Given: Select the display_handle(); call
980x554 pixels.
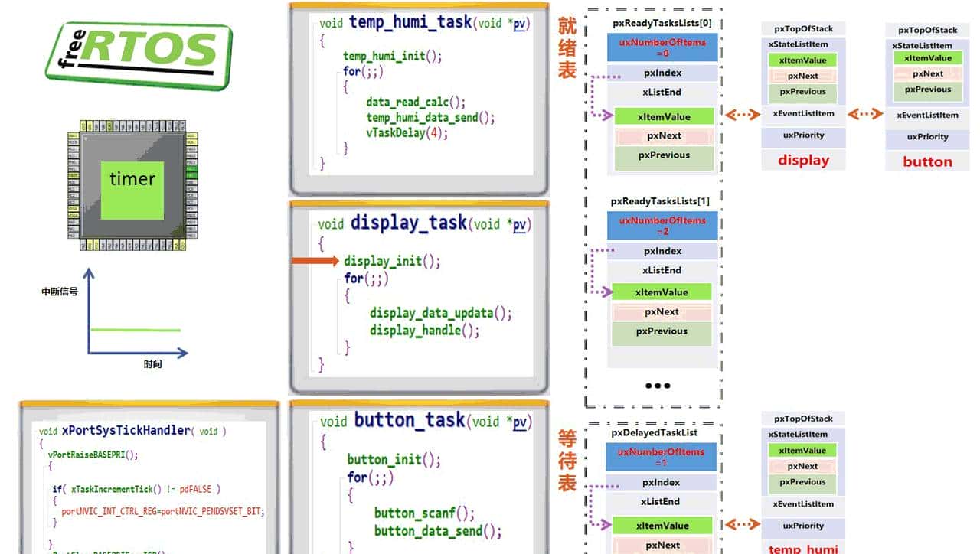Looking at the screenshot, I should click(425, 331).
